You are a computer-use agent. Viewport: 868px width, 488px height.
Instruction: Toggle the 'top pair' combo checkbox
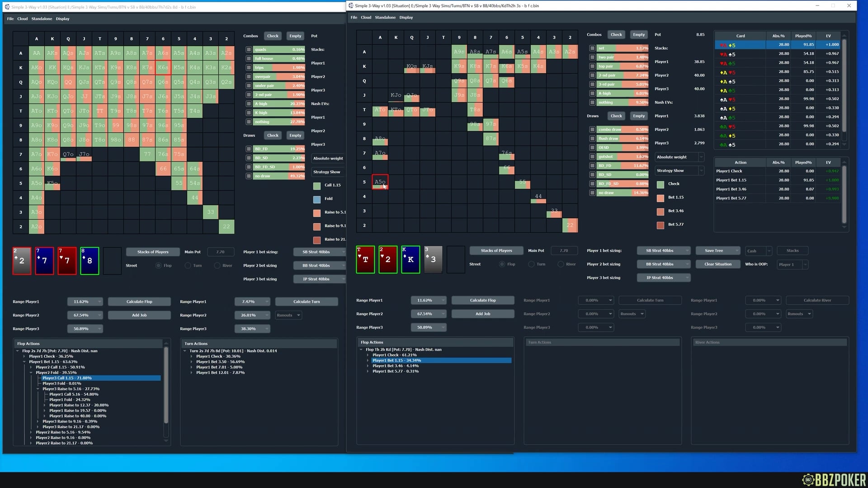592,66
